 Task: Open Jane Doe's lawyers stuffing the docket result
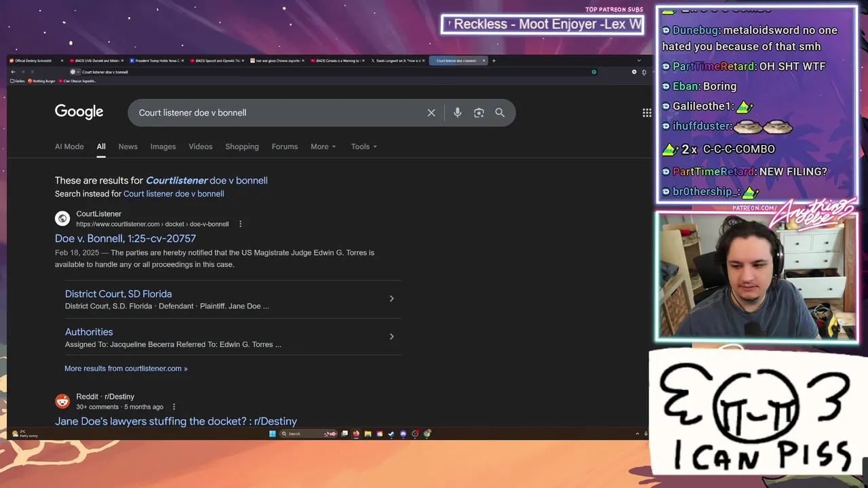click(x=176, y=422)
